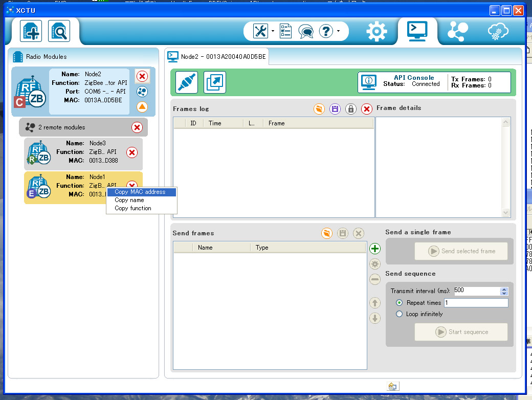The image size is (532, 400).
Task: Save the frames log session
Action: (335, 109)
